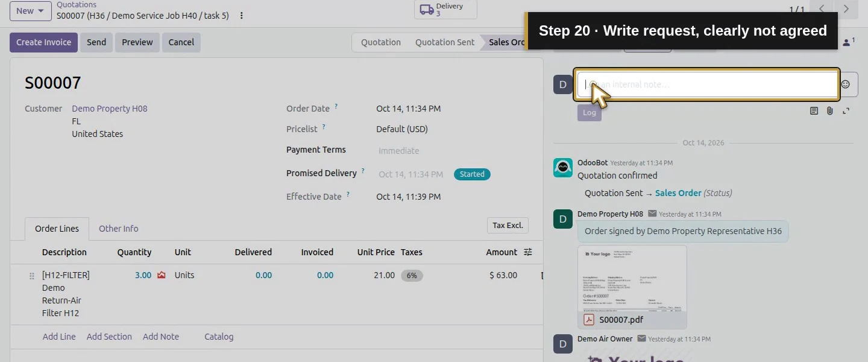Show the help tooltip for Order Date

[x=336, y=107]
